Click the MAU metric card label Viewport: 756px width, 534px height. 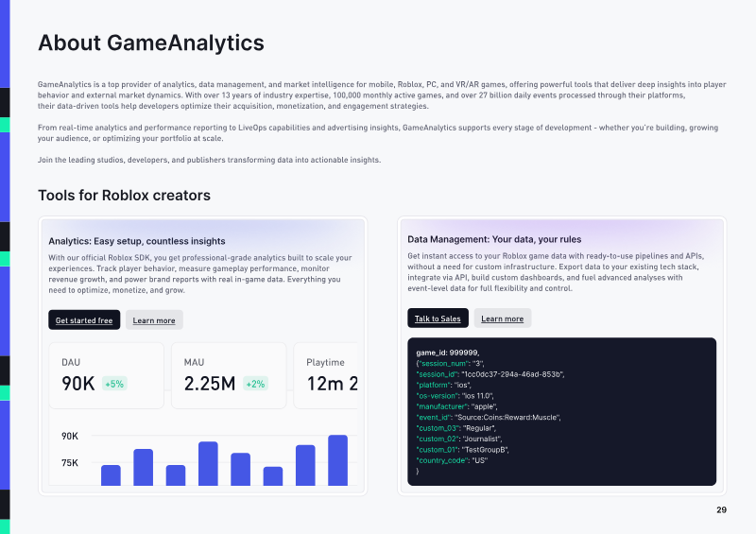pyautogui.click(x=194, y=362)
